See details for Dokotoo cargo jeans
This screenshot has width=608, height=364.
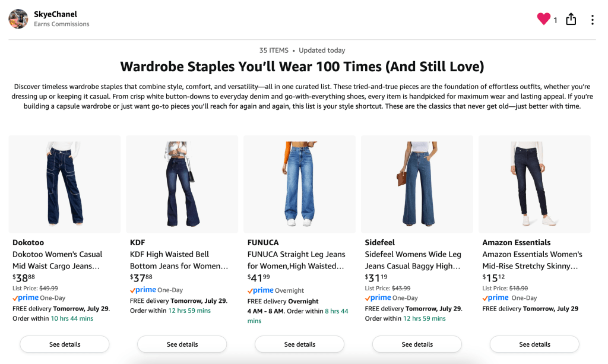pyautogui.click(x=64, y=344)
